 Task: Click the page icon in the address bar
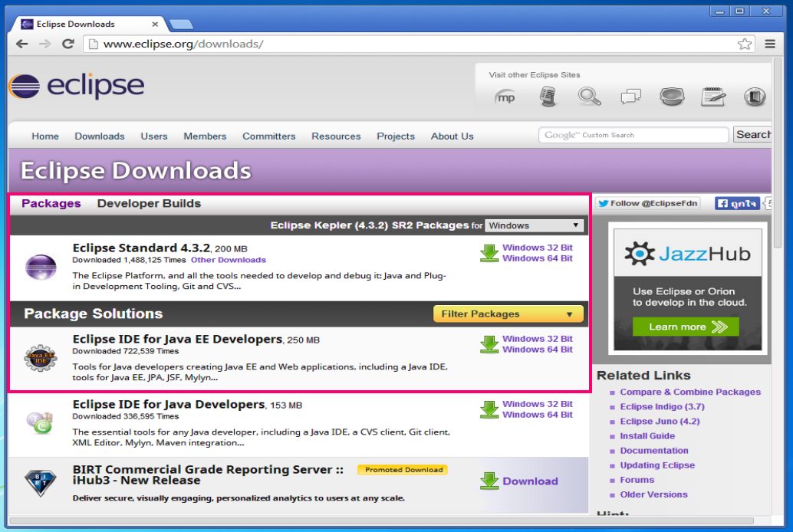(x=93, y=44)
